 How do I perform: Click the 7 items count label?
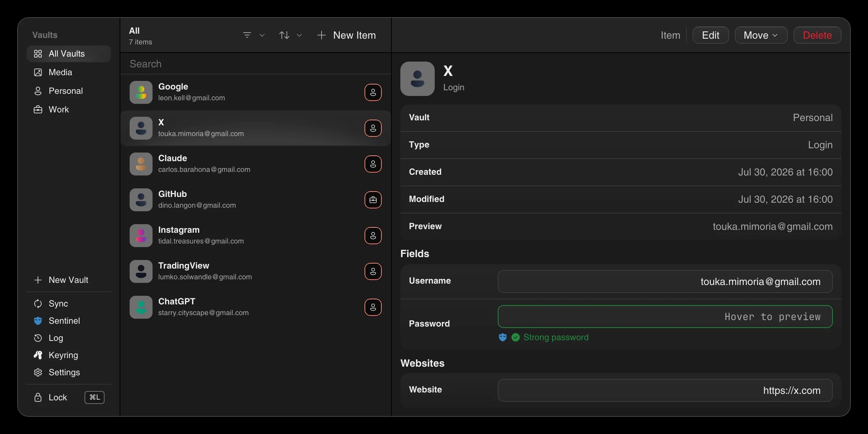(140, 42)
